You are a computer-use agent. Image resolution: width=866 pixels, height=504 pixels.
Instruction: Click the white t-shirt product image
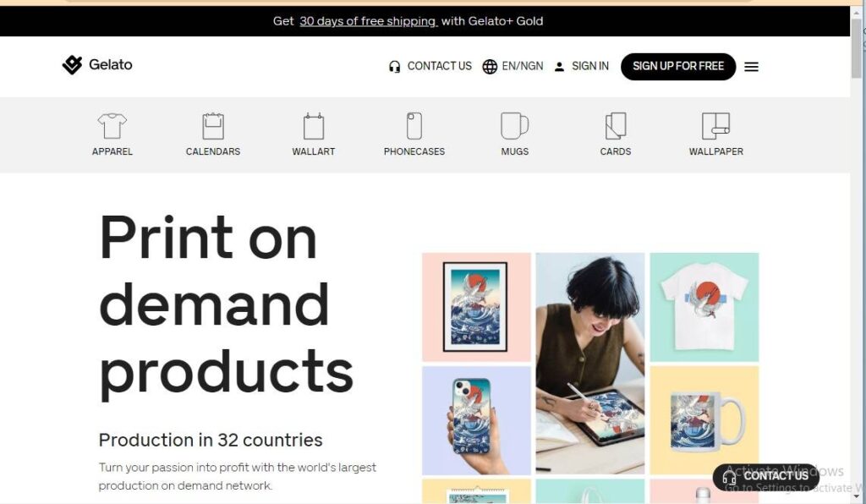click(x=704, y=307)
